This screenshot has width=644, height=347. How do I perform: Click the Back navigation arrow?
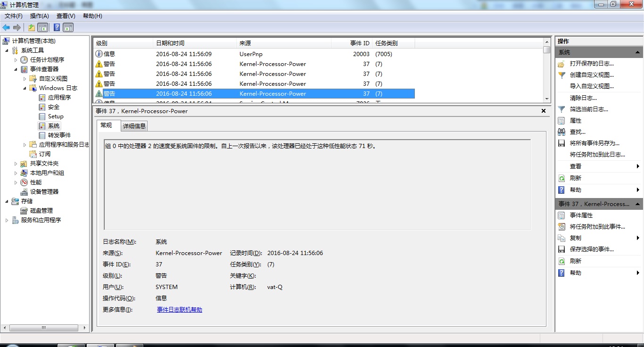6,27
